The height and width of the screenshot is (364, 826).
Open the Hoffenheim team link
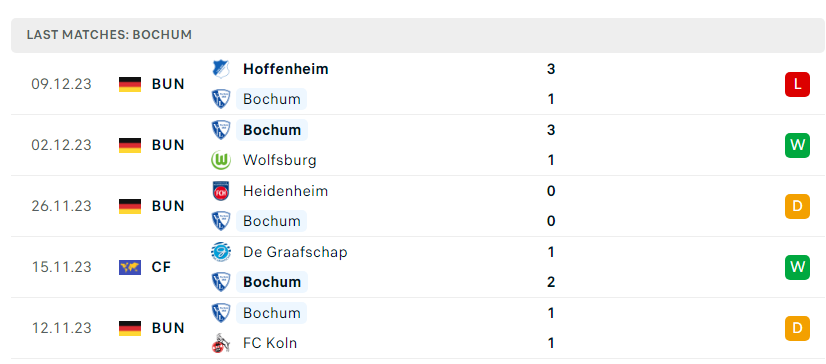coord(286,69)
